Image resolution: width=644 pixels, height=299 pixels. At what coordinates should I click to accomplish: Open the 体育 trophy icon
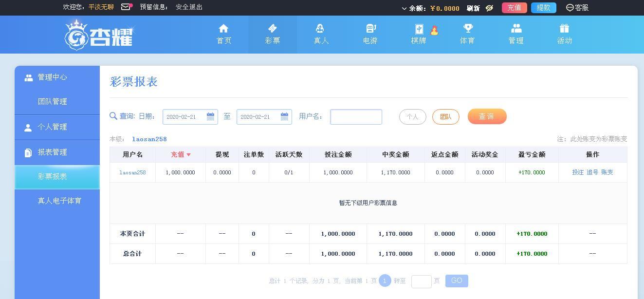click(x=467, y=28)
